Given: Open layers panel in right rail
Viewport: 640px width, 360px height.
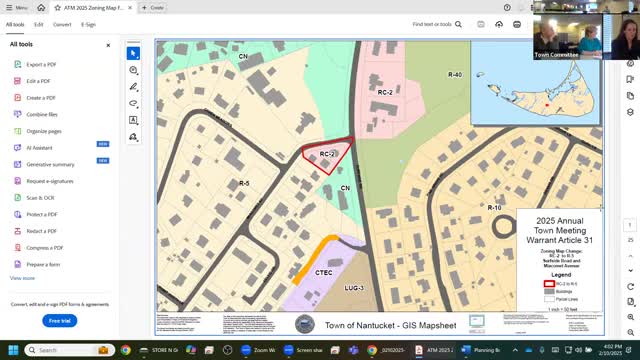Looking at the screenshot, I should click(x=630, y=112).
